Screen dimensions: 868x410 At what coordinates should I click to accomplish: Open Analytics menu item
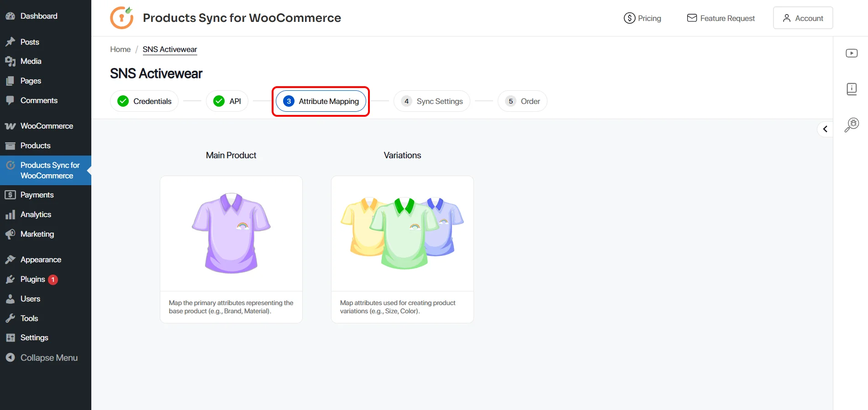click(46, 214)
